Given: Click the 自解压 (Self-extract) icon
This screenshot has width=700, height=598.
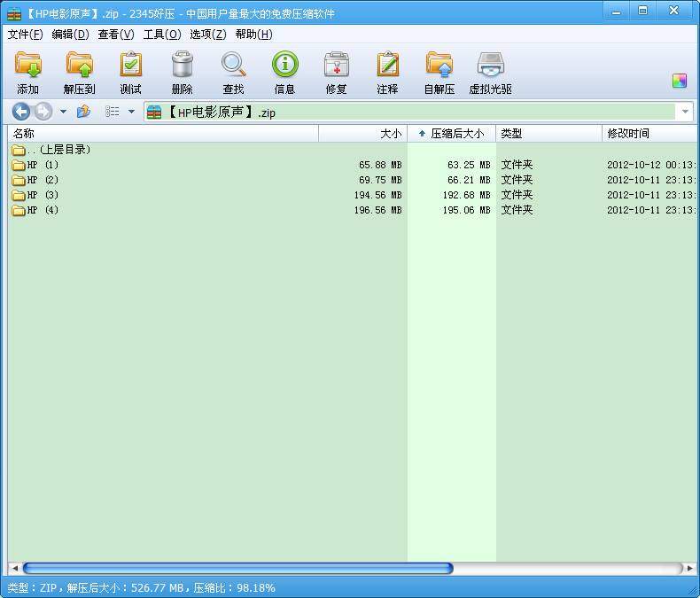Looking at the screenshot, I should coord(439,66).
